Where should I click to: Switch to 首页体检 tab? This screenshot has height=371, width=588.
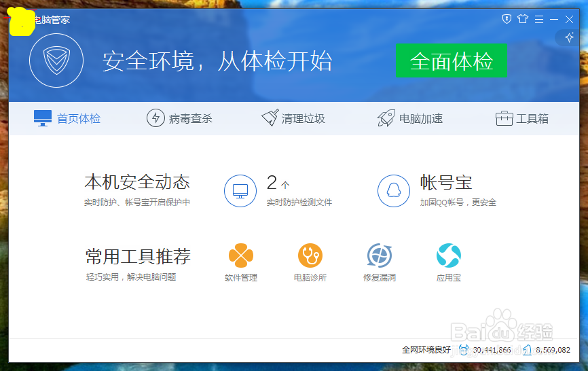(x=67, y=118)
